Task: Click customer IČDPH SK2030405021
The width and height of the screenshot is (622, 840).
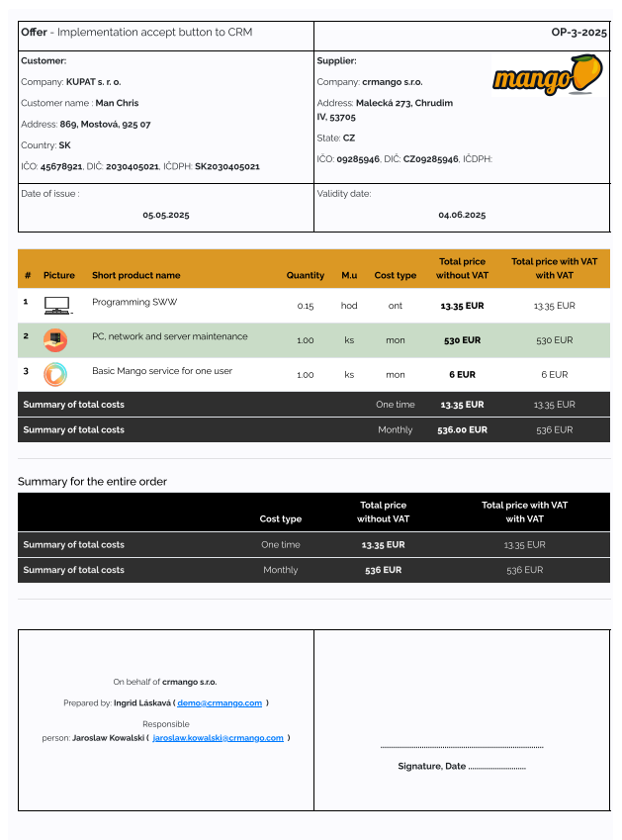Action: click(227, 166)
